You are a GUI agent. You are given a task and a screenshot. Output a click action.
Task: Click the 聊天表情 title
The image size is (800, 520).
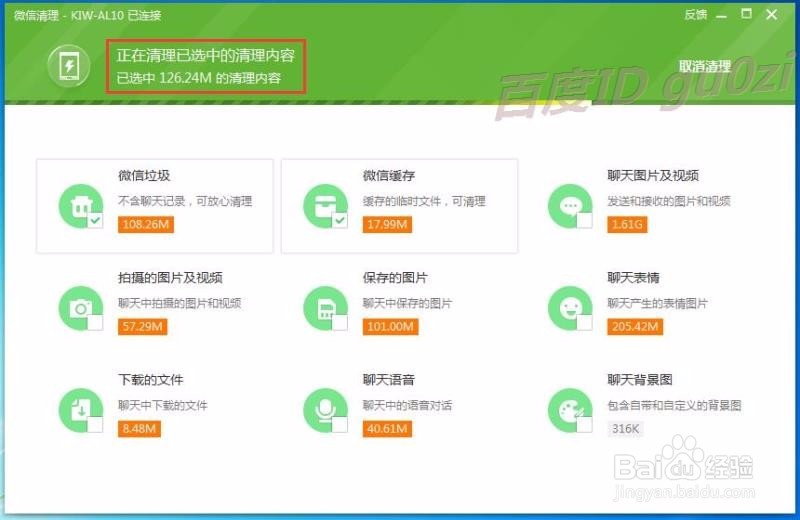(633, 278)
